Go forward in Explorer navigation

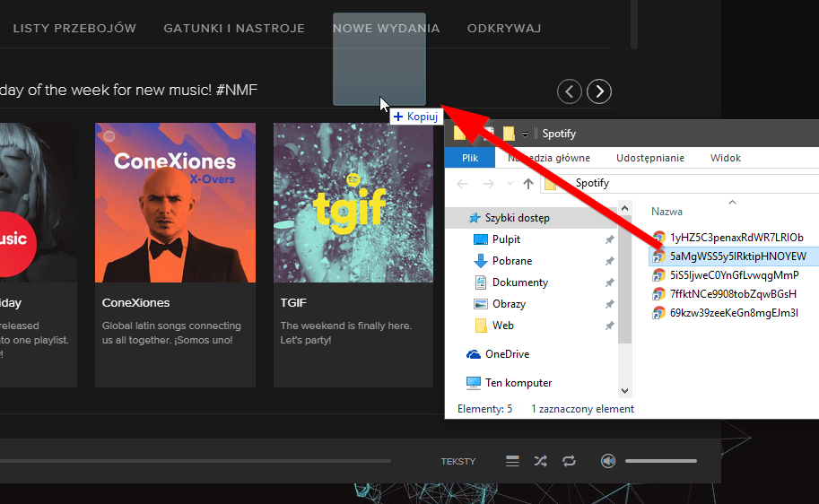click(x=488, y=183)
